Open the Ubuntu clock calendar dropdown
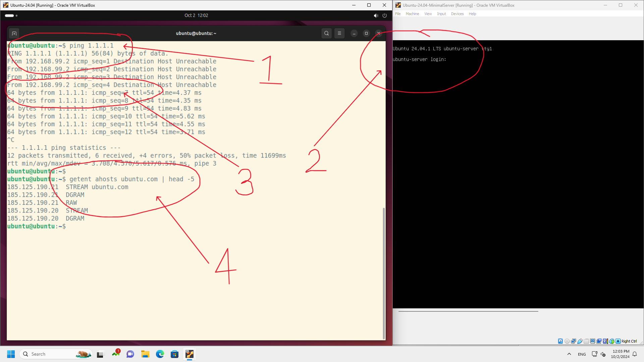644x362 pixels. click(196, 15)
